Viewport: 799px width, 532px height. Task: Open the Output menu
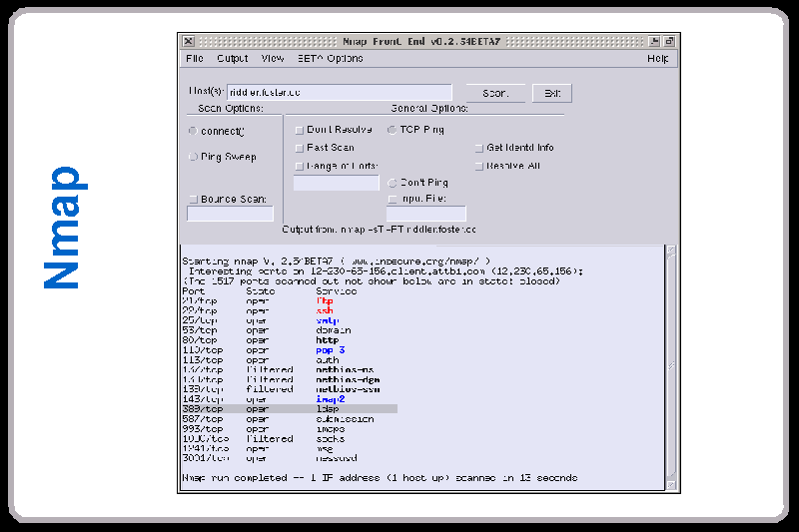click(x=233, y=59)
